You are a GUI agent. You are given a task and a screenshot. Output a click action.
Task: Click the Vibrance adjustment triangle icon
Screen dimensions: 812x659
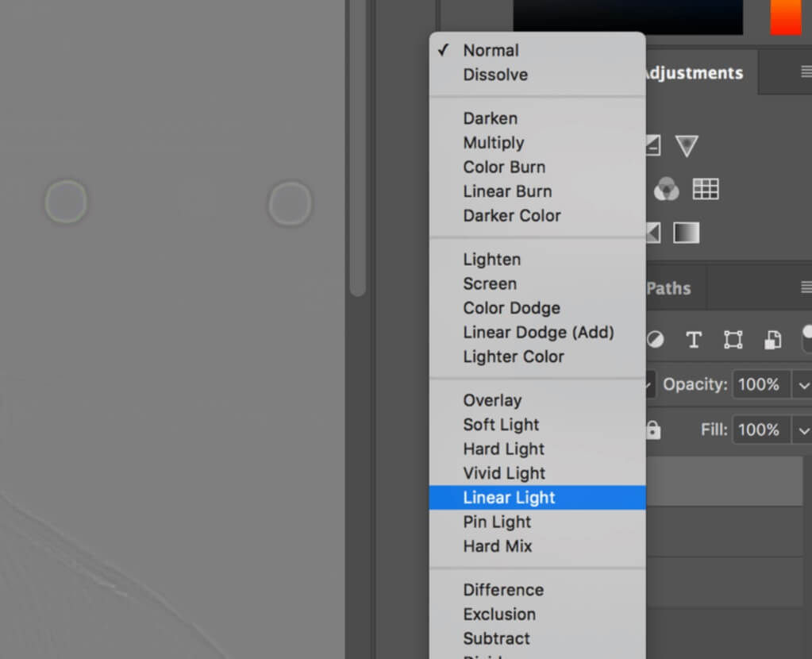tap(686, 146)
